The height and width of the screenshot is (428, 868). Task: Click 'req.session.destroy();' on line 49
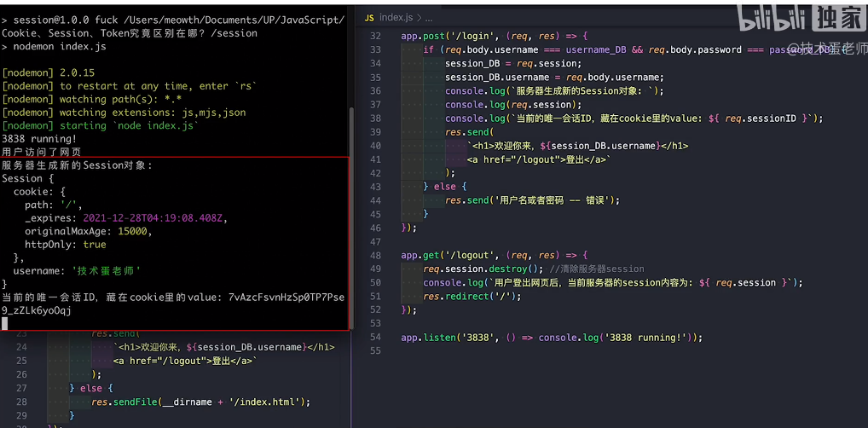click(483, 269)
